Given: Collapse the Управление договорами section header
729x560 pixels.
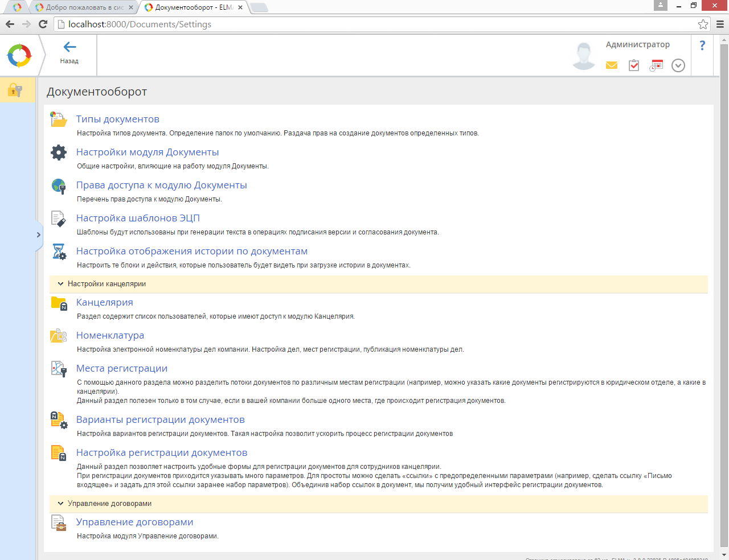Looking at the screenshot, I should [60, 504].
